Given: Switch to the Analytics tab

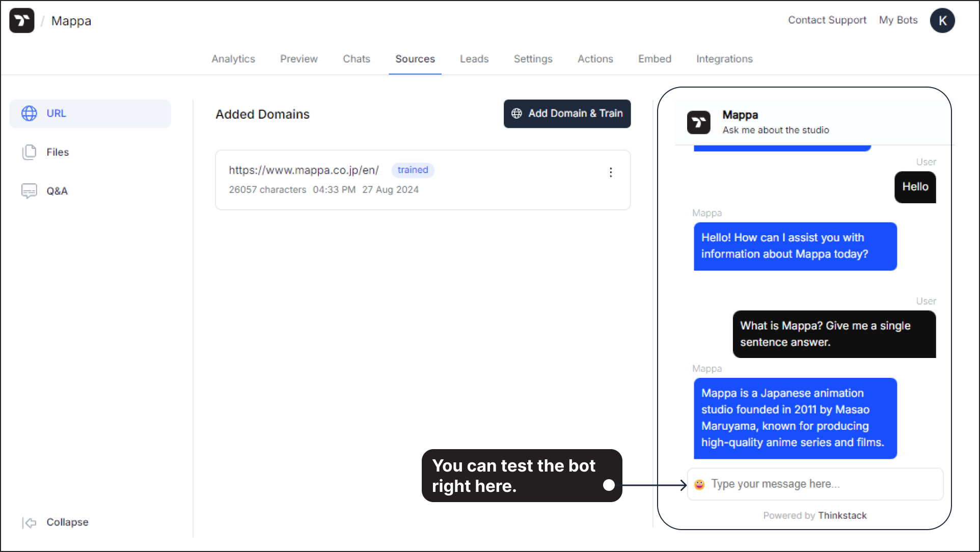Looking at the screenshot, I should (233, 59).
